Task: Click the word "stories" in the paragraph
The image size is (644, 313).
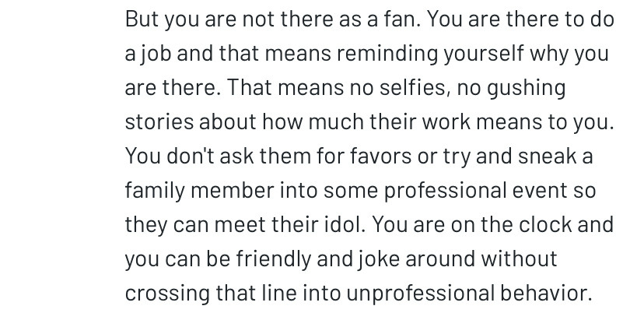Action: point(159,122)
